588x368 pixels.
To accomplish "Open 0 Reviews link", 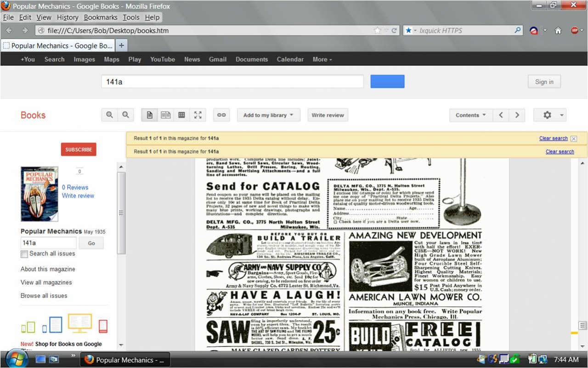I will click(75, 187).
